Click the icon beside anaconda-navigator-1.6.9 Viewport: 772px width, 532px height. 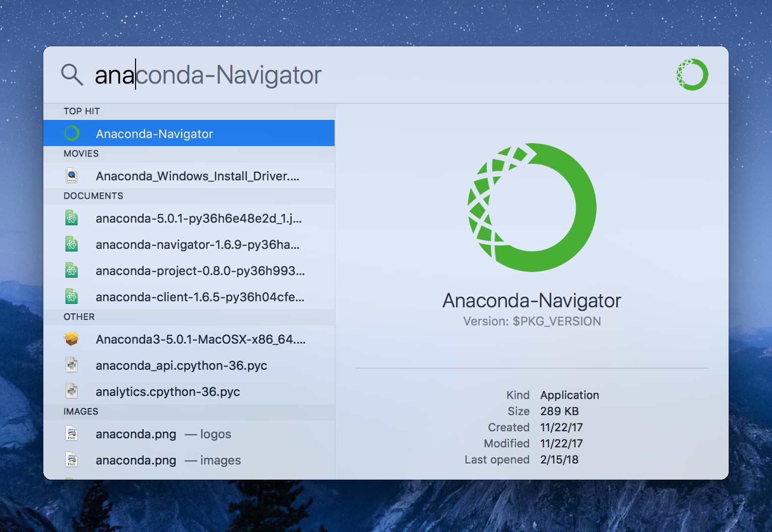click(72, 244)
